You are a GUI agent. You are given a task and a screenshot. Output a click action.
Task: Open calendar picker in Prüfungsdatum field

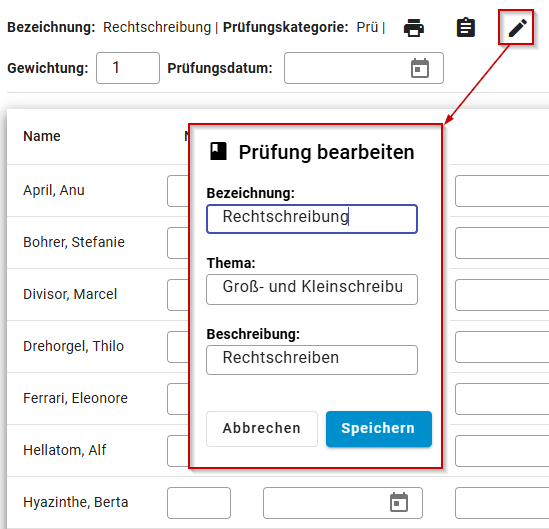[x=420, y=68]
